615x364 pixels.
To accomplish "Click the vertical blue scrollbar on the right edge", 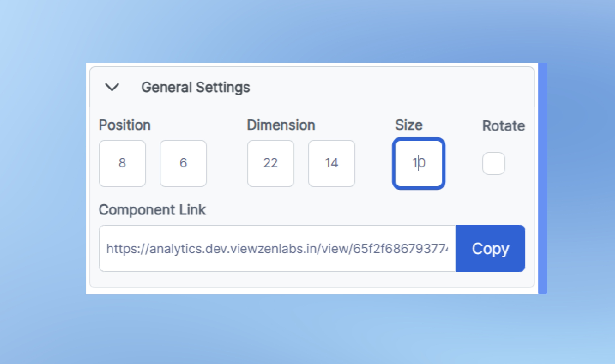I will [x=543, y=178].
